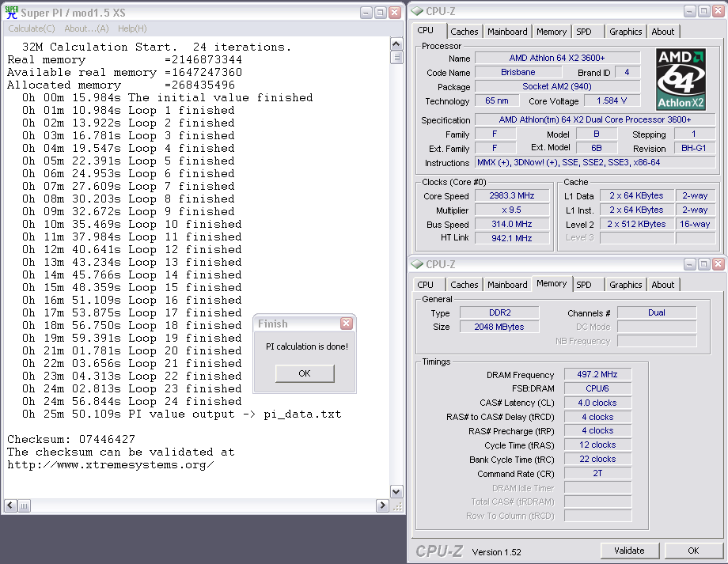This screenshot has height=564, width=728.
Task: Switch to Mainboard tab in top CPU-Z window
Action: 507,32
